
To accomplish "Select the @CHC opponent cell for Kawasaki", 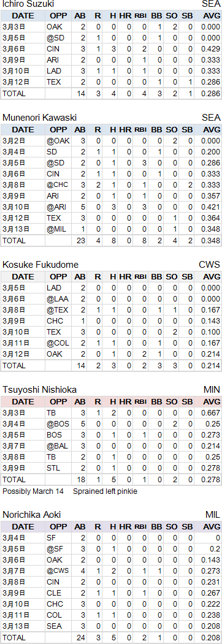I will pos(58,185).
